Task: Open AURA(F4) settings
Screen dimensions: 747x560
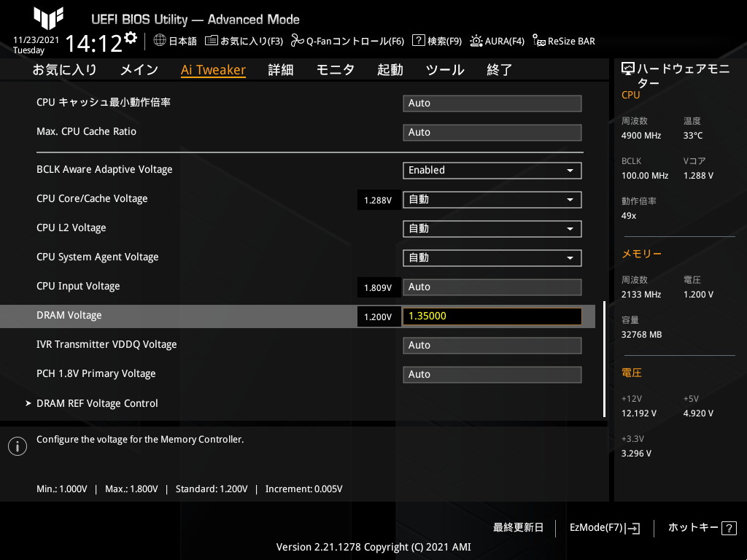Action: click(x=505, y=41)
